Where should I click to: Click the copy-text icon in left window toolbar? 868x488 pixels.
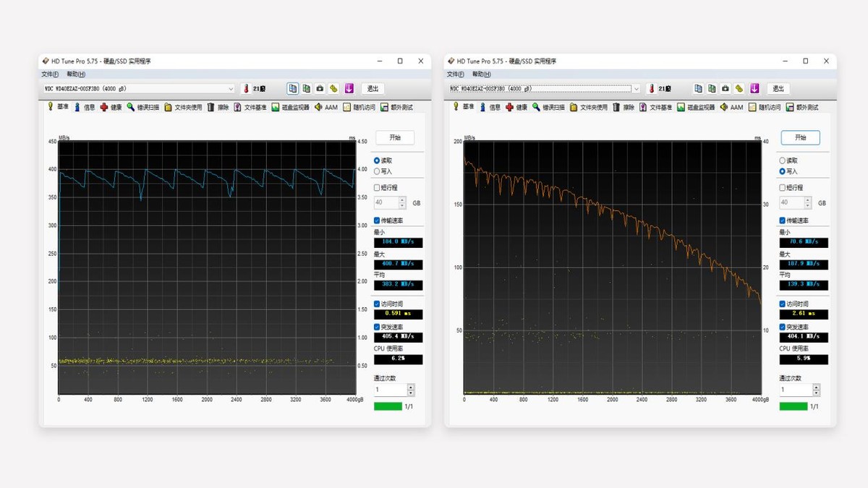[293, 88]
